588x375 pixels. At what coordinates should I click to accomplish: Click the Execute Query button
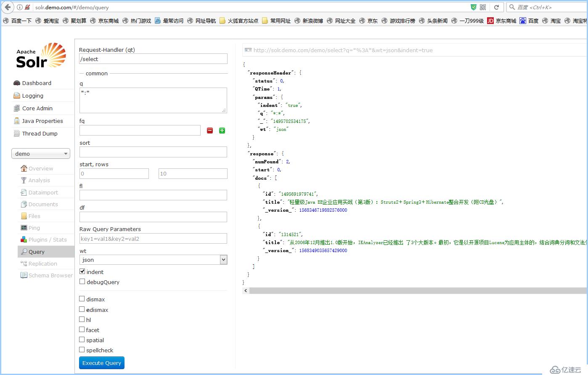(102, 363)
